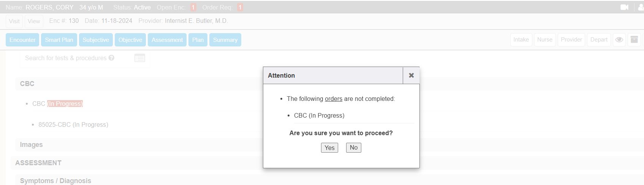Image resolution: width=644 pixels, height=185 pixels.
Task: Switch to the Smart Plan tab
Action: 59,40
